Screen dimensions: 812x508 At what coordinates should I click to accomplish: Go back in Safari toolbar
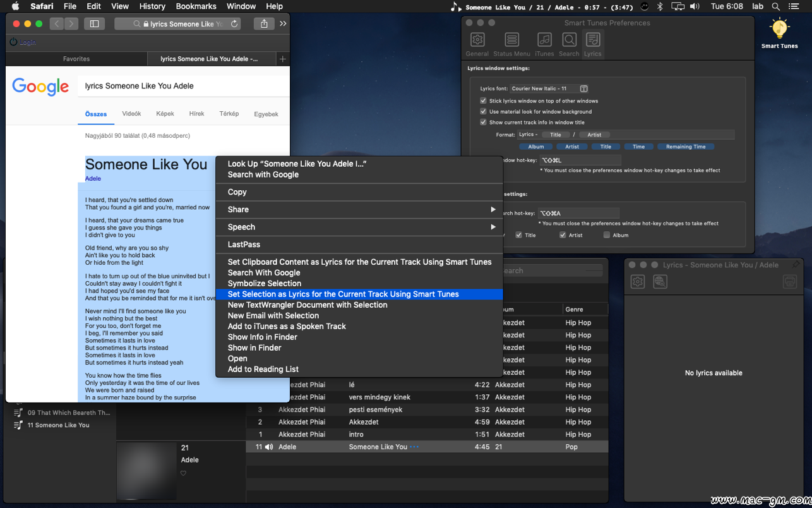point(57,23)
